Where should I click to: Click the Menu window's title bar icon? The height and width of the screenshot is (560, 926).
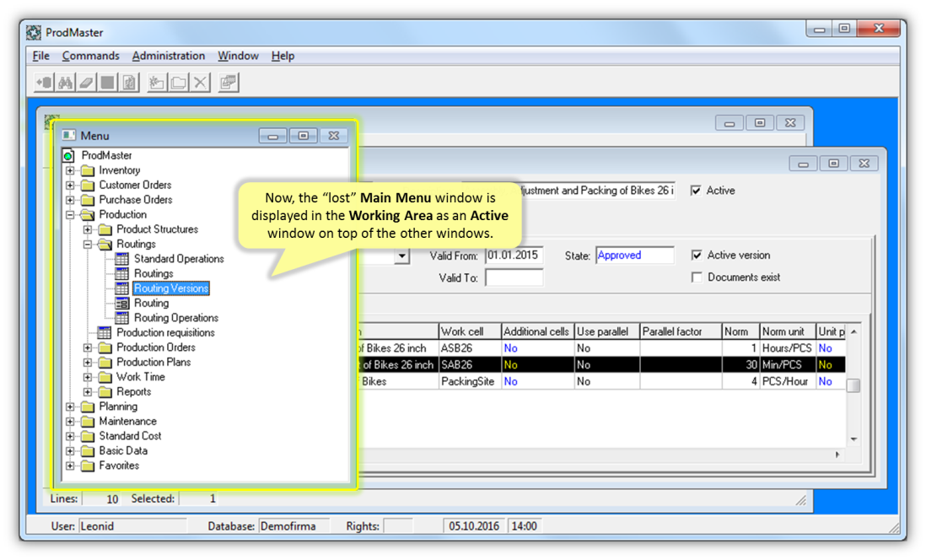(69, 135)
